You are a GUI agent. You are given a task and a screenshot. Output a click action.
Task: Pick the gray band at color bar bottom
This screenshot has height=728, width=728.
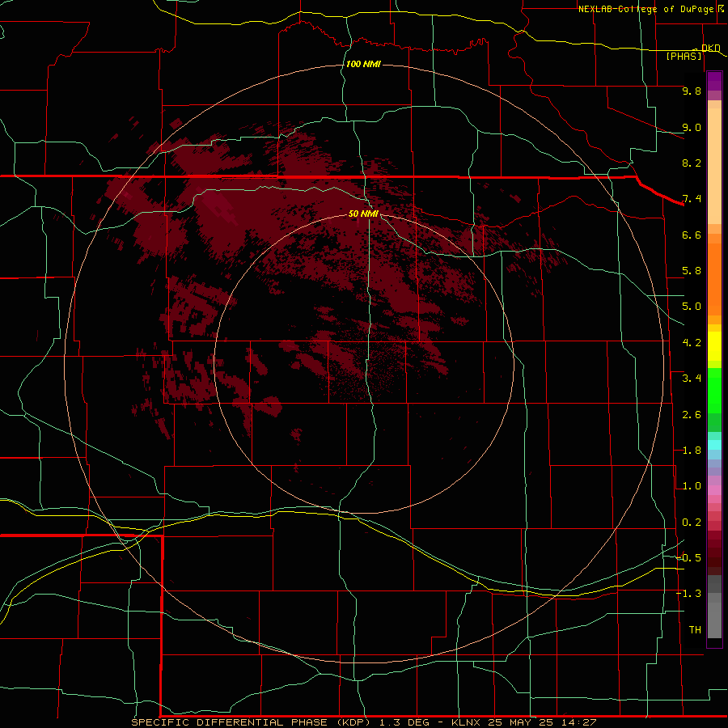coord(714,620)
